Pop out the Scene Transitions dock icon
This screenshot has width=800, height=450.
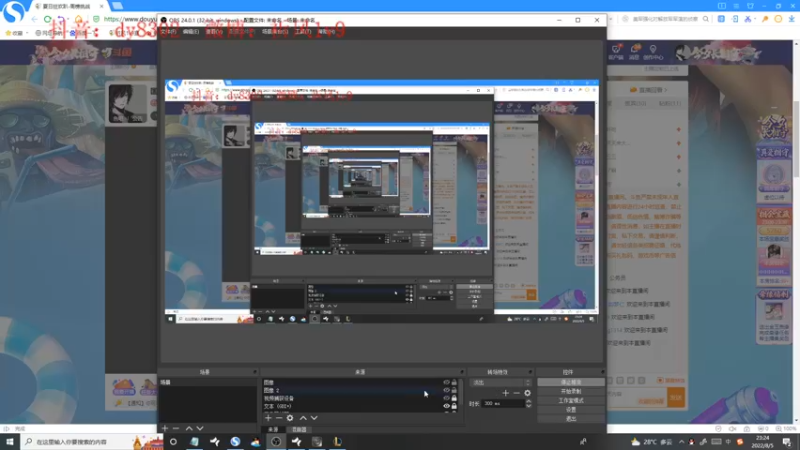click(x=530, y=372)
